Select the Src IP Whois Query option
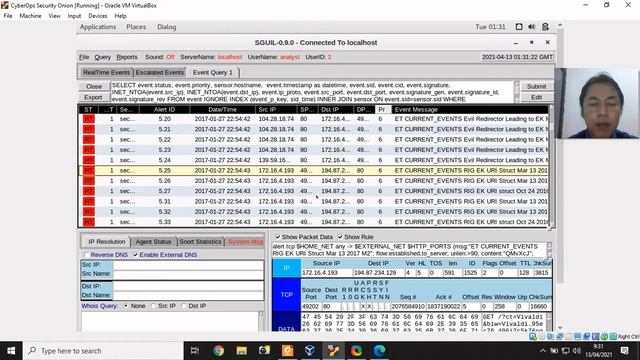640x360 pixels. 153,306
